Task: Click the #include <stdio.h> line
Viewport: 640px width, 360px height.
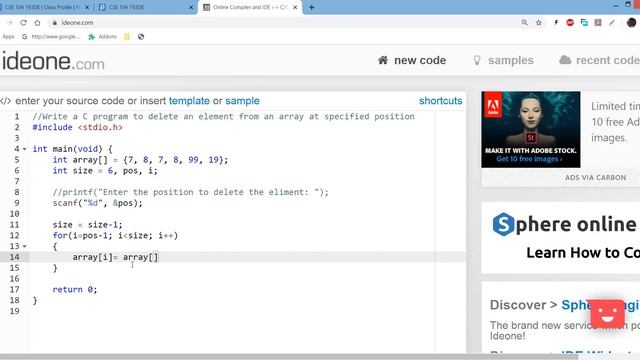Action: coord(78,127)
